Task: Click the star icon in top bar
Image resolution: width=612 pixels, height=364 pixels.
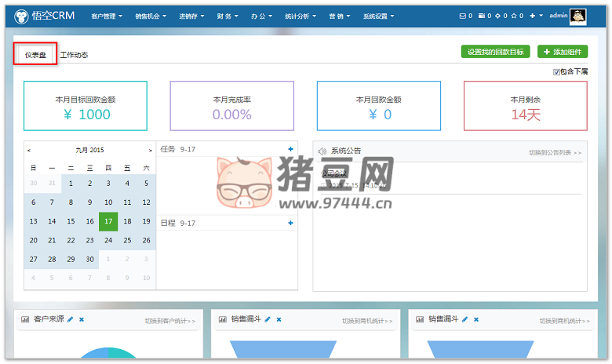Action: pyautogui.click(x=514, y=16)
